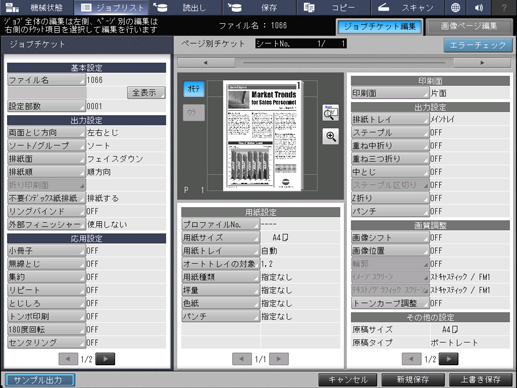
Task: Go to next job ticket page arrow
Action: pyautogui.click(x=105, y=359)
